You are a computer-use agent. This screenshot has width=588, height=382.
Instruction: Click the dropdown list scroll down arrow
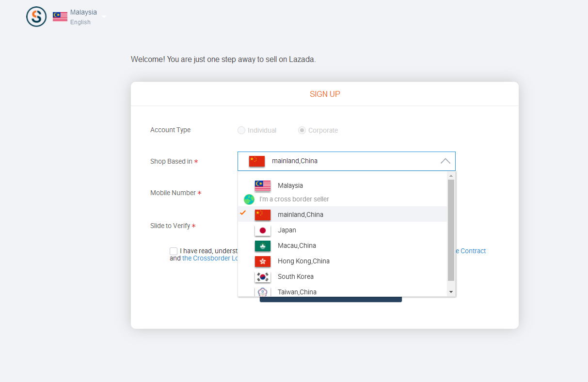click(x=451, y=292)
